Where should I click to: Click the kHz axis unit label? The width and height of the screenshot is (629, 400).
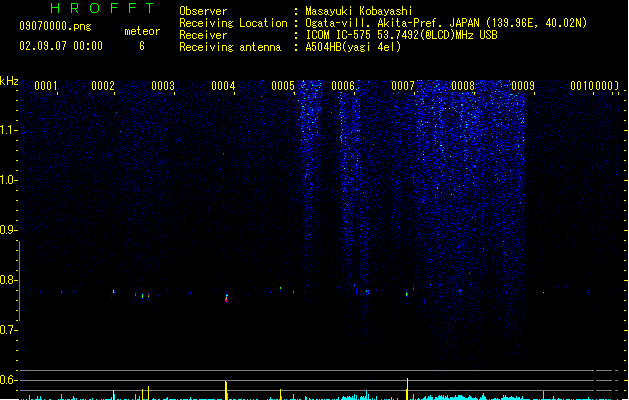click(9, 81)
